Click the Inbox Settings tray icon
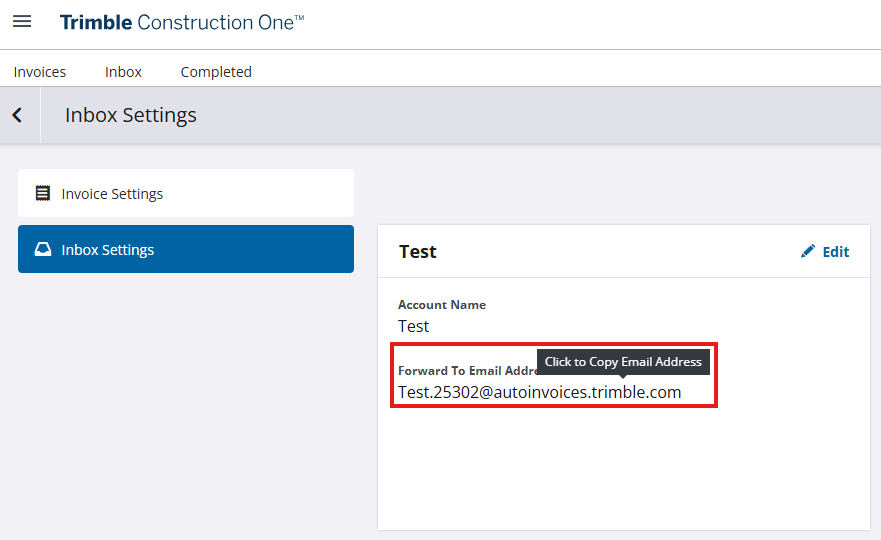Screen dimensions: 881x540 click(x=43, y=249)
